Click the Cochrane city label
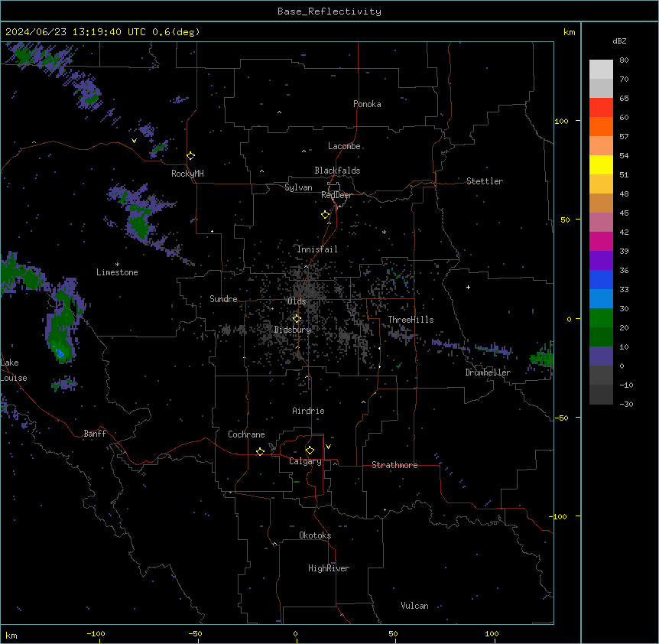This screenshot has width=659, height=644. [246, 434]
